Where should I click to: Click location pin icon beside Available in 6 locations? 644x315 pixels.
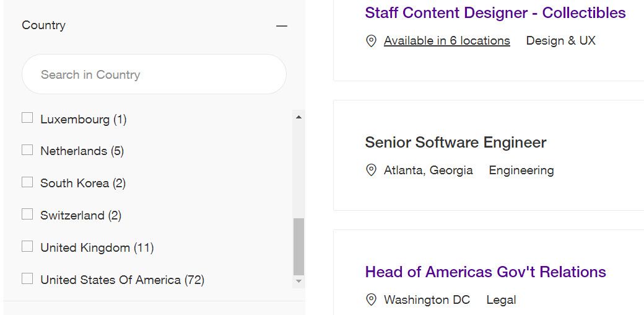coord(371,41)
